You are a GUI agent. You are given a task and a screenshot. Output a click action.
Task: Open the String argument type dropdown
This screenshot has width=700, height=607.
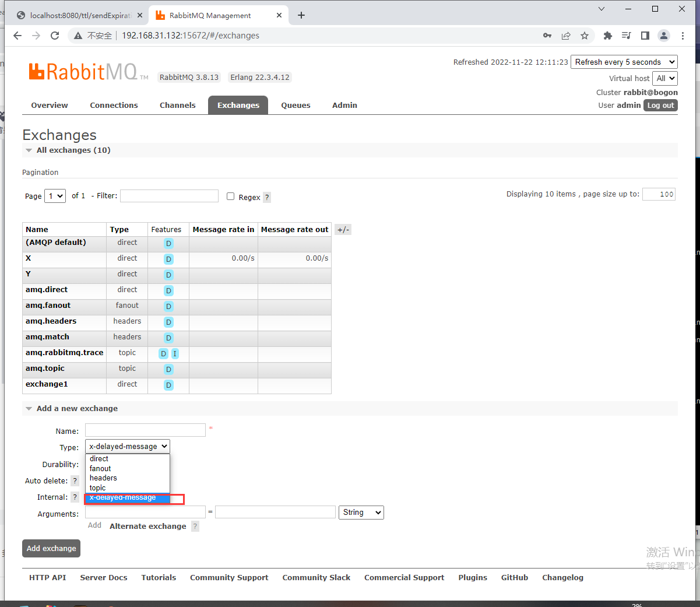click(361, 512)
